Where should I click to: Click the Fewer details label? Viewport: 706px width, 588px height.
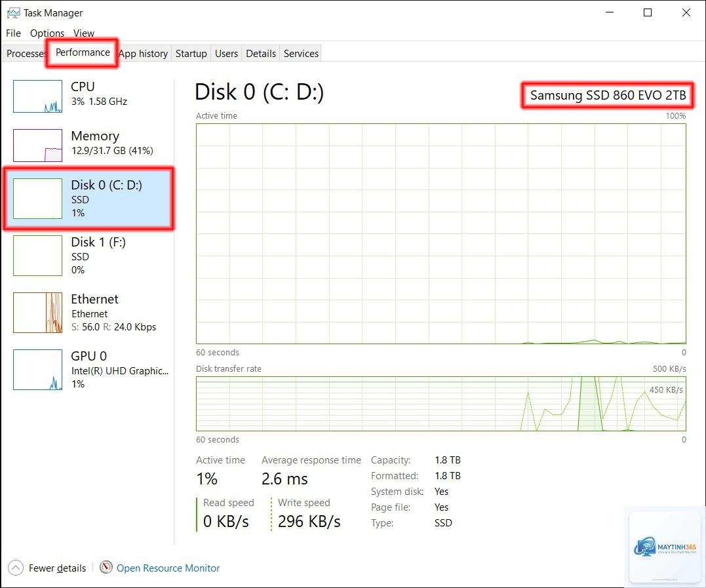coord(57,568)
